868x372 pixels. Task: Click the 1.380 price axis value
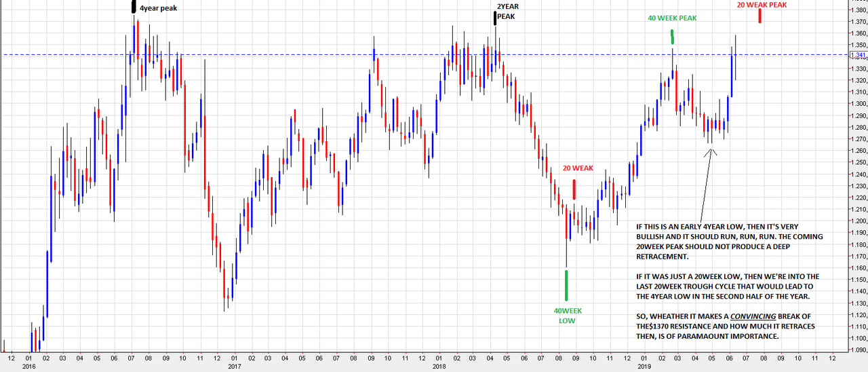tap(859, 10)
